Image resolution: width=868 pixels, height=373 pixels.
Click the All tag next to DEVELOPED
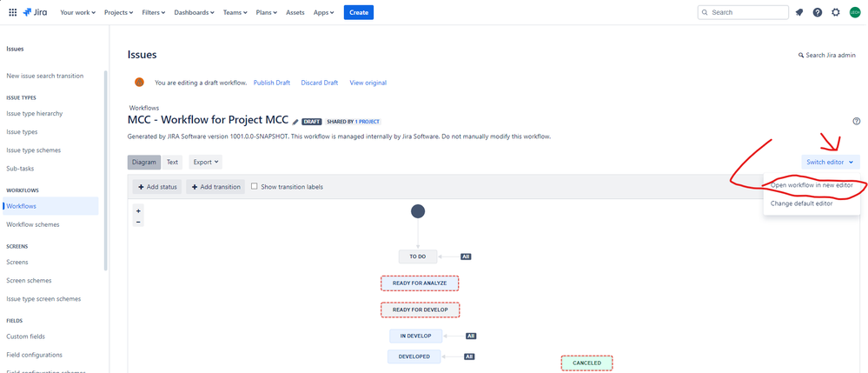tap(469, 356)
